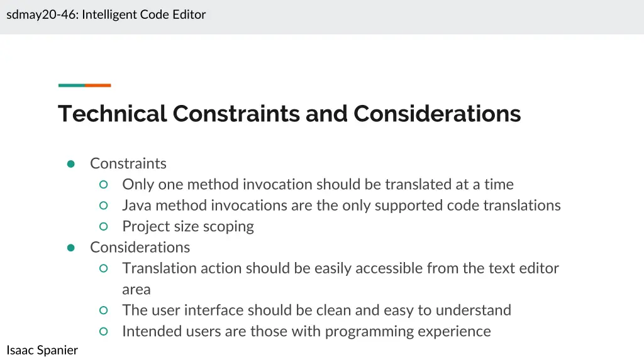Viewport: 644px width, 362px height.
Task: Click the line "The user interface should be clean"
Action: [x=316, y=310]
